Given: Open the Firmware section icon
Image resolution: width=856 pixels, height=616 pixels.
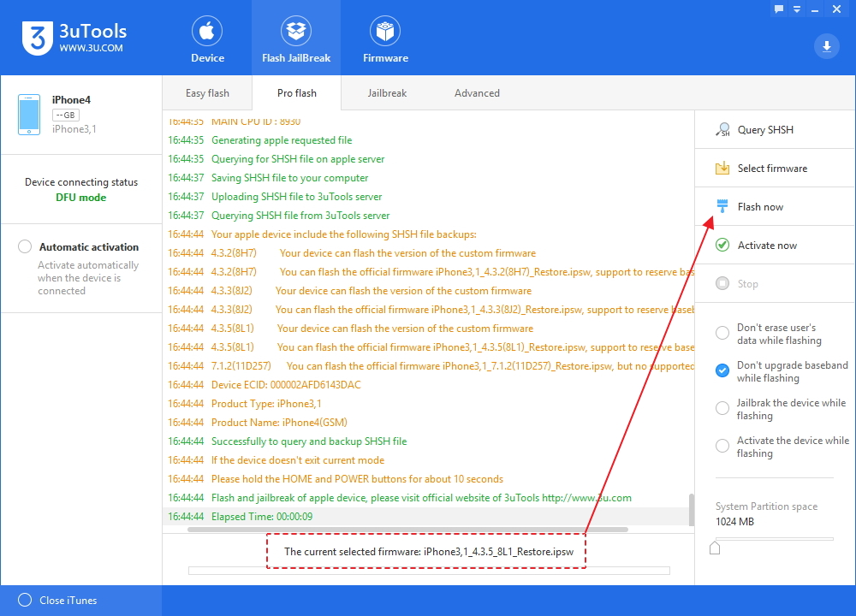Looking at the screenshot, I should coord(385,31).
